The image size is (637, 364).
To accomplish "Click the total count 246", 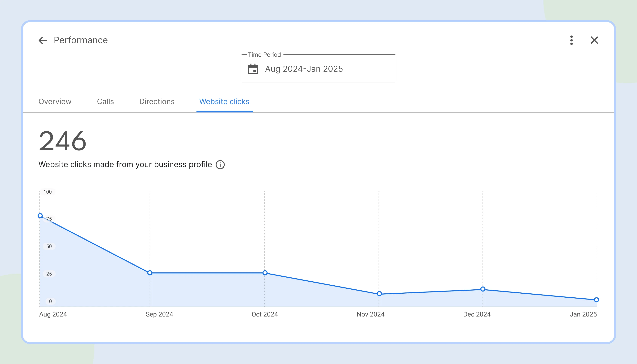I will (x=63, y=141).
